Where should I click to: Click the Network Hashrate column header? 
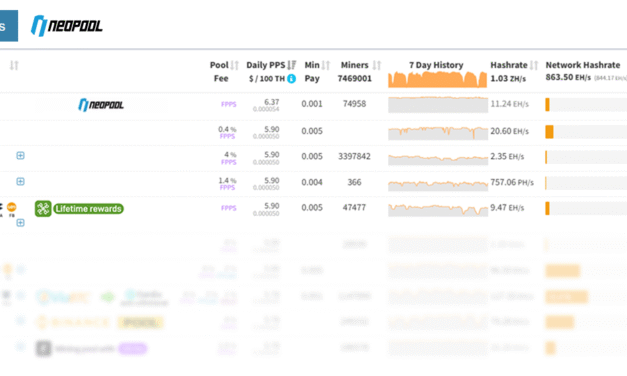point(583,65)
